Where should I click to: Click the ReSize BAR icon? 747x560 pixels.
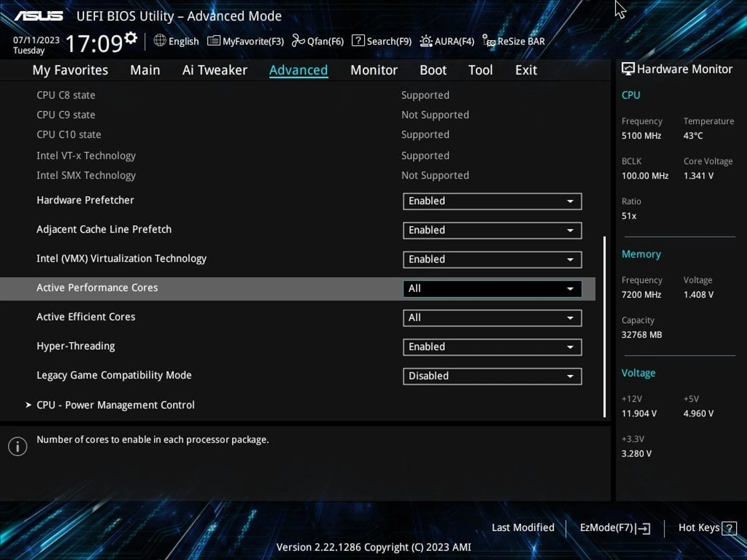(489, 40)
